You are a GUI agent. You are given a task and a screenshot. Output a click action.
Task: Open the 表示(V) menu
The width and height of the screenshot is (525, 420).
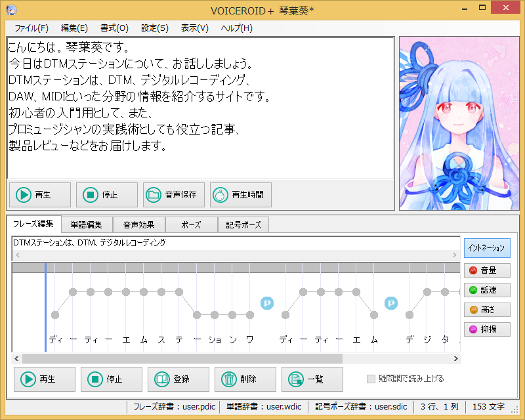coord(194,28)
